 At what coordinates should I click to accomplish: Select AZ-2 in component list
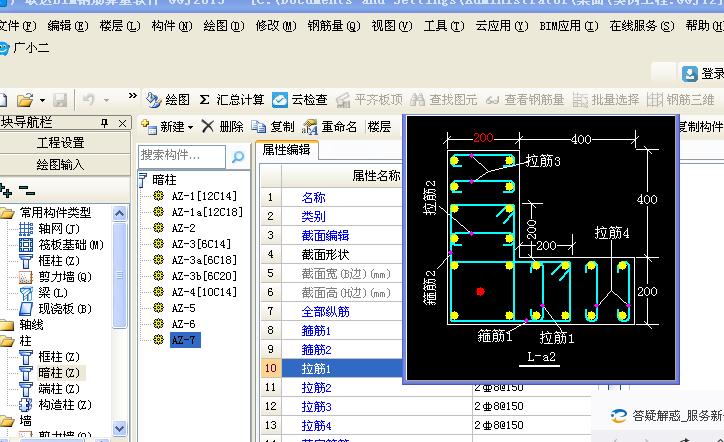(x=183, y=228)
